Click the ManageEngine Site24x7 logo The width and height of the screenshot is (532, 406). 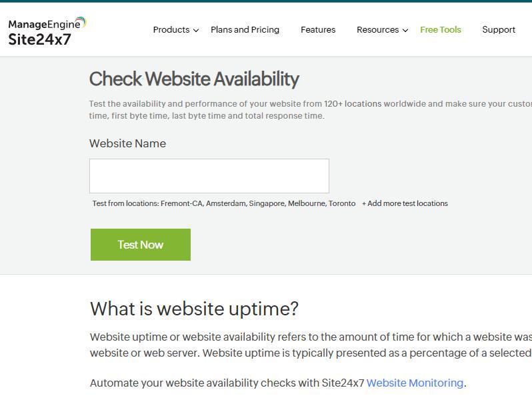coord(47,31)
